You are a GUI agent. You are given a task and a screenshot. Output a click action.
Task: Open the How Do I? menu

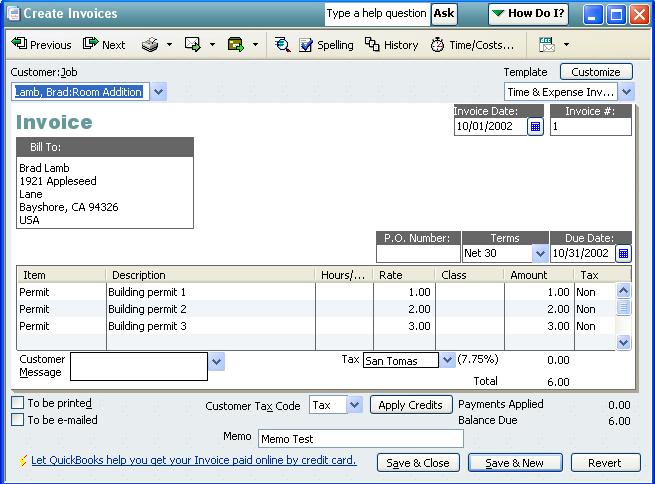[528, 13]
